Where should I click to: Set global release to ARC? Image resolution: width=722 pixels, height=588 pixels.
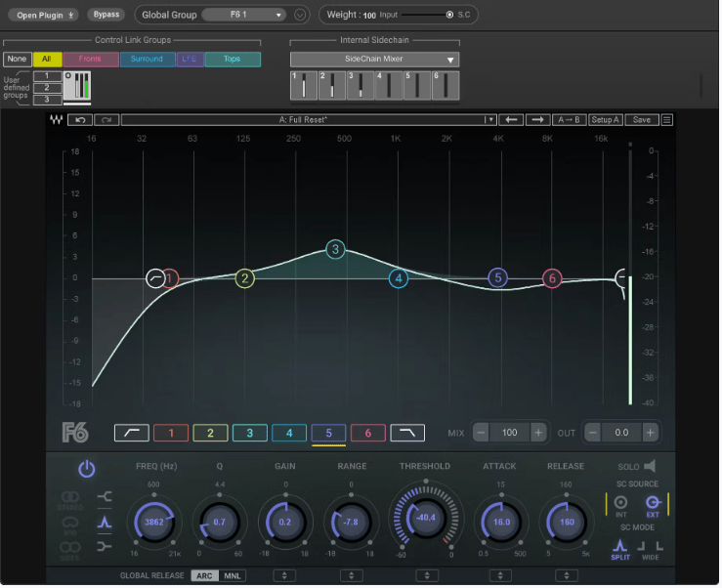tap(204, 576)
